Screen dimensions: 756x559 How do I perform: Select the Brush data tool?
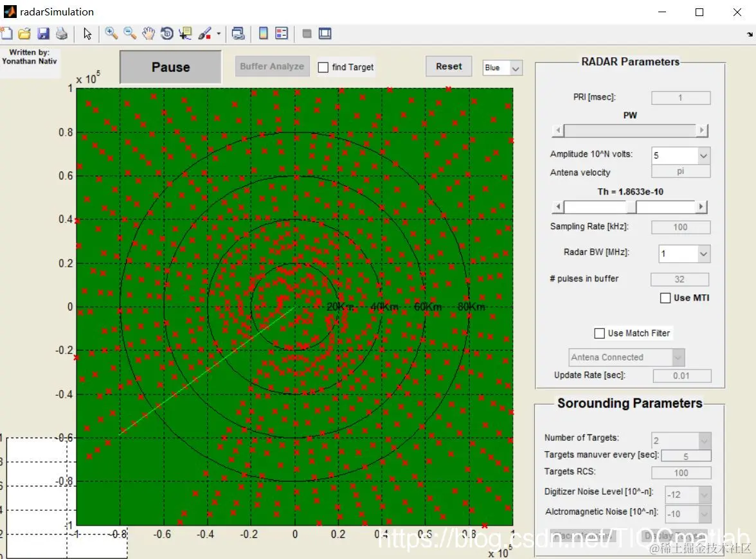tap(205, 33)
